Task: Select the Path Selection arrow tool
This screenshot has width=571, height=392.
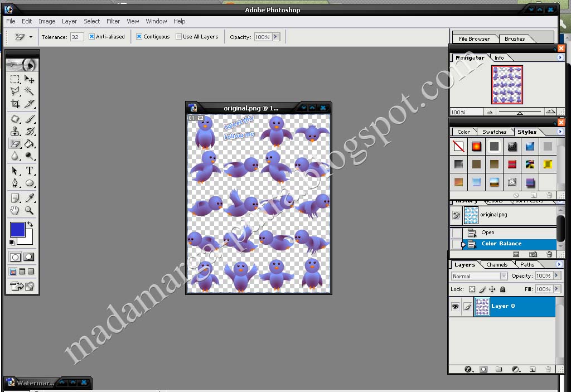Action: 15,171
